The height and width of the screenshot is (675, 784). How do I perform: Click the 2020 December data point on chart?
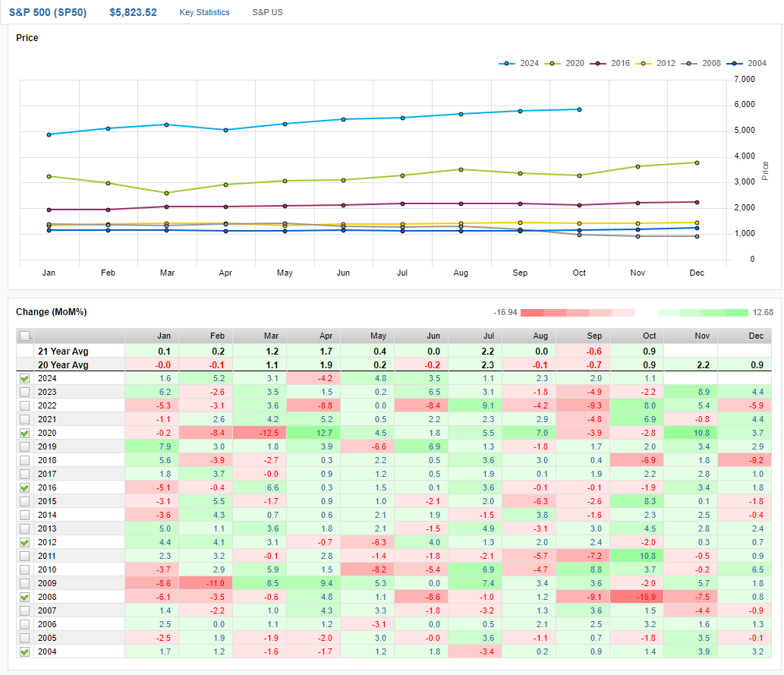coord(697,162)
